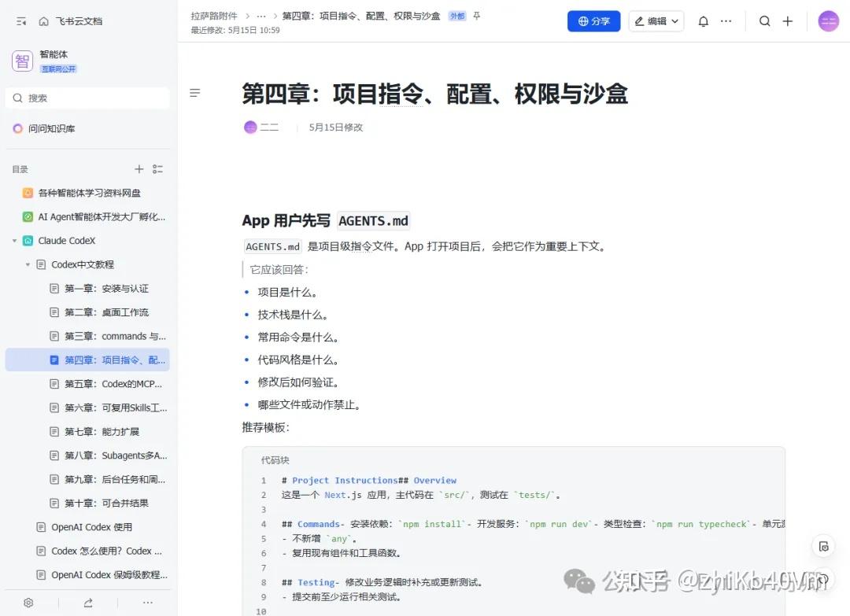Viewport: 850px width, 616px height.
Task: Toggle the document outline icon
Action: (x=194, y=93)
